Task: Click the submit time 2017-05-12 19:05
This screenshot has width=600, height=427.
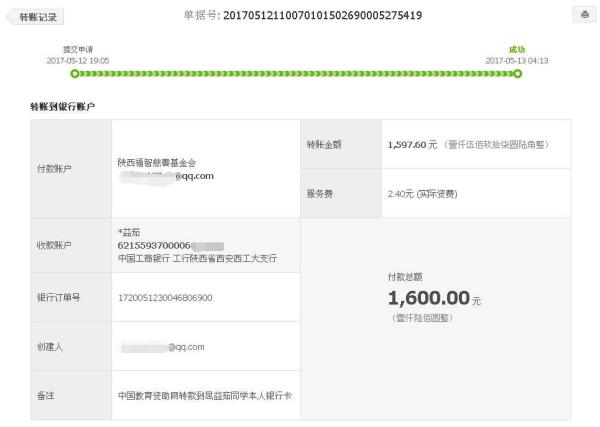Action: click(78, 60)
